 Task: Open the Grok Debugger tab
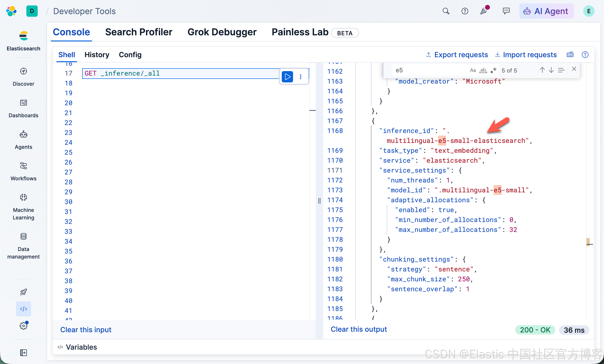[222, 32]
